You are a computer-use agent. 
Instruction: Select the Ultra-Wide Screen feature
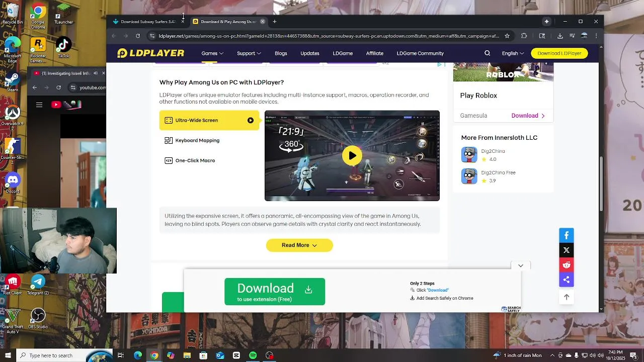point(209,120)
